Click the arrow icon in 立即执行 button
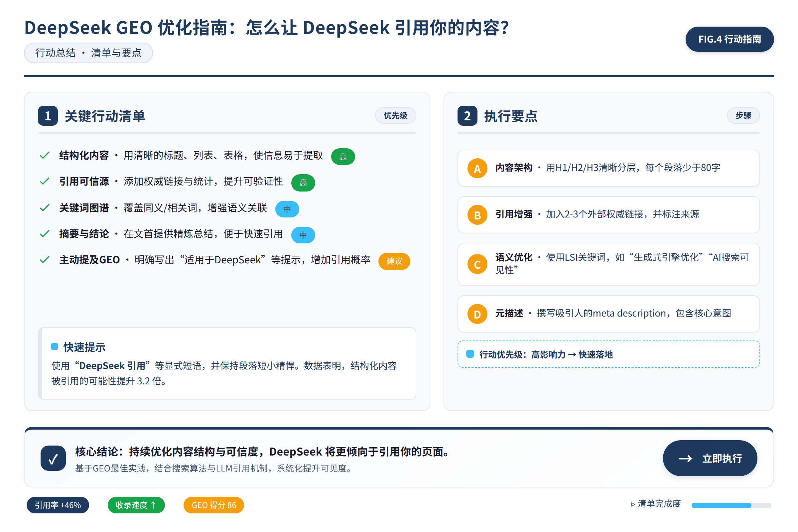 (x=685, y=459)
